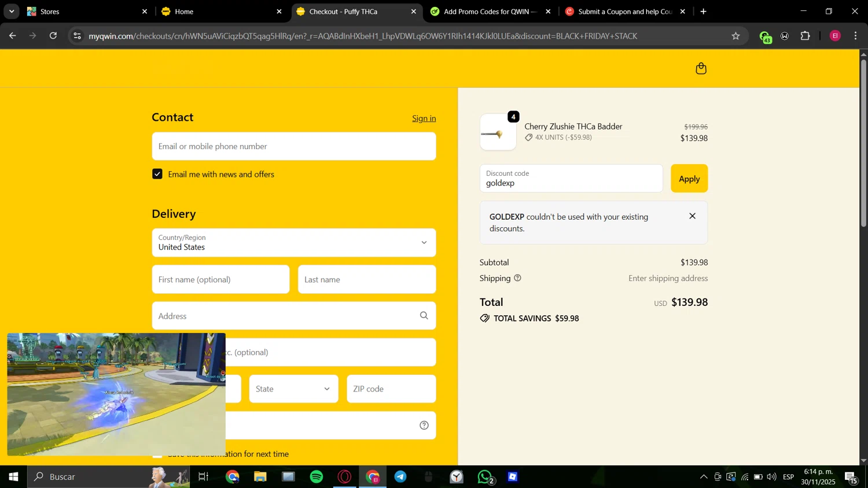Open the browser extensions puzzle icon

[x=805, y=36]
